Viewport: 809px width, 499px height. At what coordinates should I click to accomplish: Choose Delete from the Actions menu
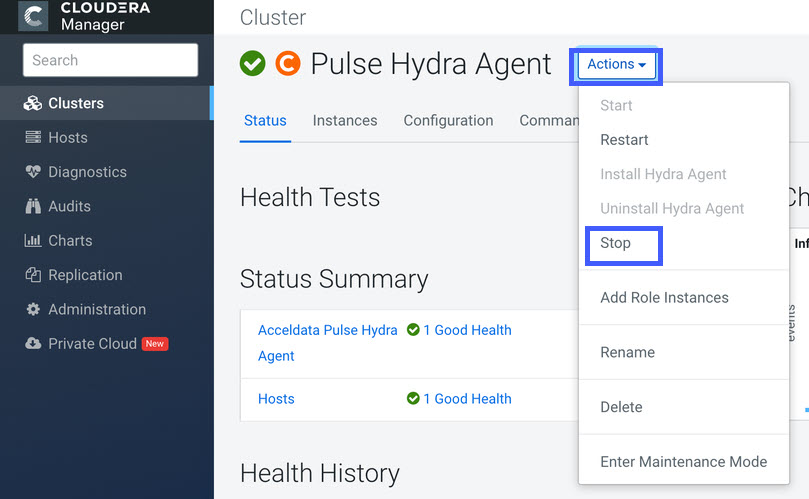621,407
